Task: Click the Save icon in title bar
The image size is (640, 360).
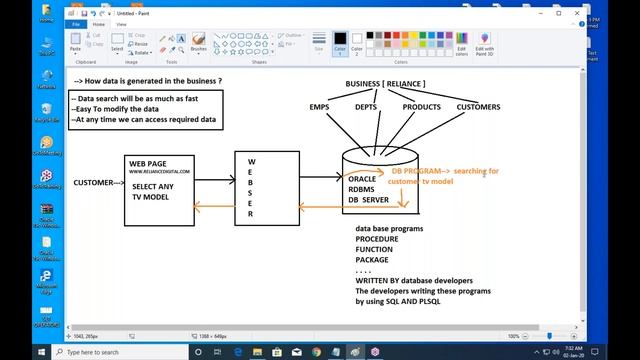Action: [84, 13]
